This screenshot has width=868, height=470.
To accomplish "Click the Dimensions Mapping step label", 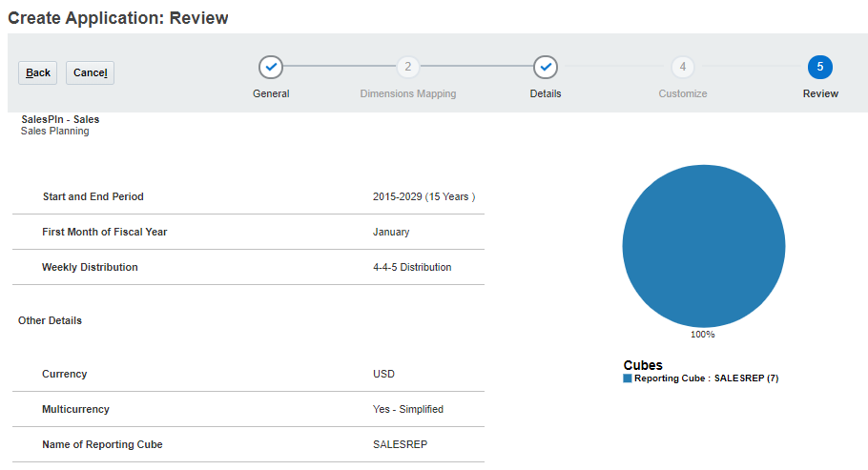I will coord(408,93).
